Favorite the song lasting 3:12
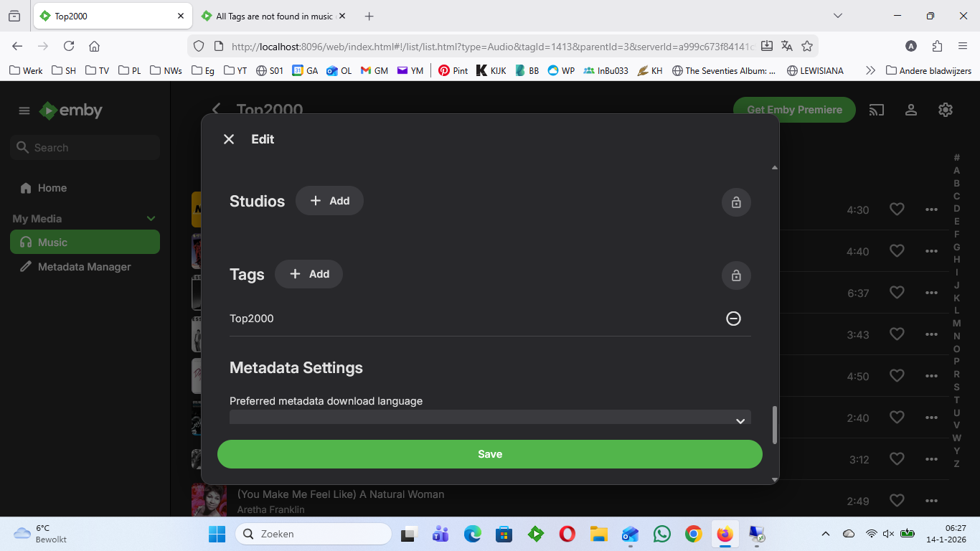The height and width of the screenshot is (551, 980). point(897,459)
